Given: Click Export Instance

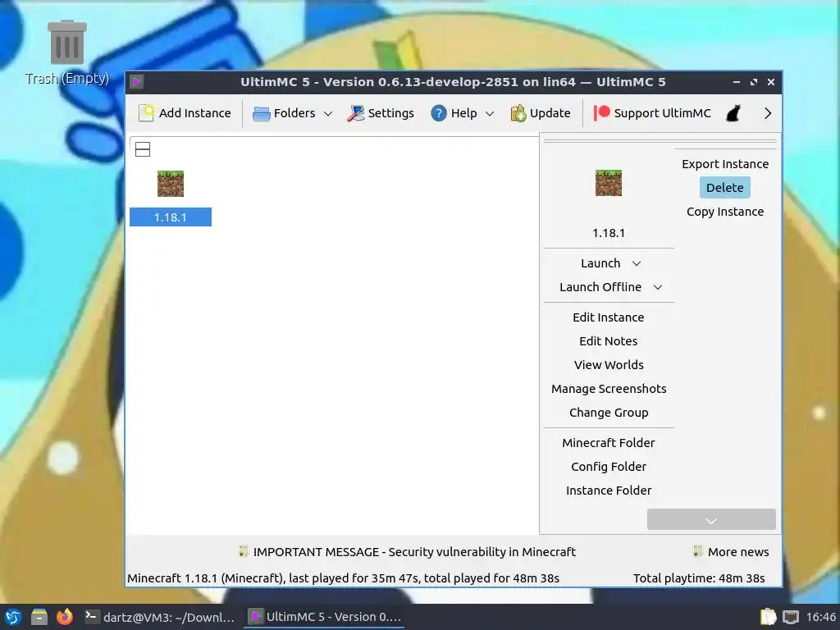Looking at the screenshot, I should 725,164.
